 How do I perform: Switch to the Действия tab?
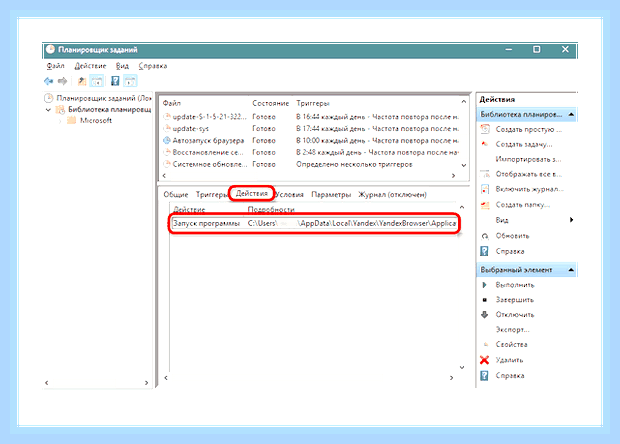click(252, 193)
